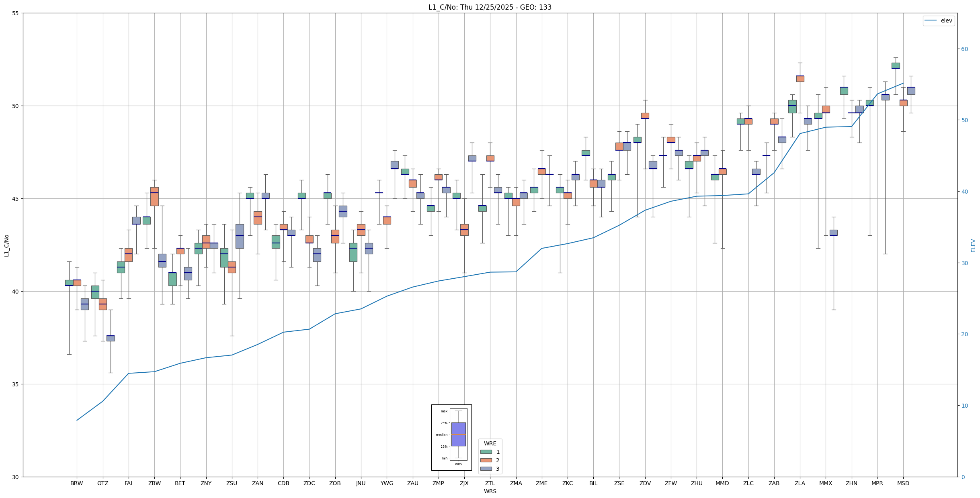Click the MSD station label
Viewport: 980px width, 498px height.
[903, 483]
